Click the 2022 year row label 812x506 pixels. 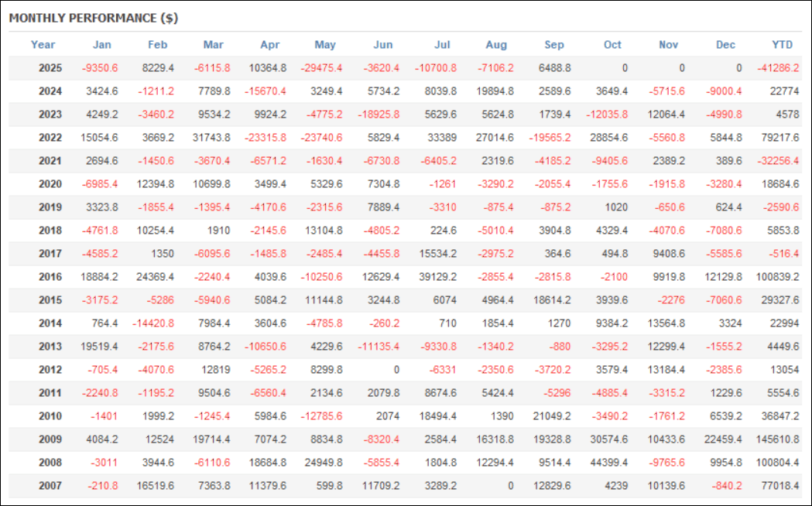click(x=50, y=138)
